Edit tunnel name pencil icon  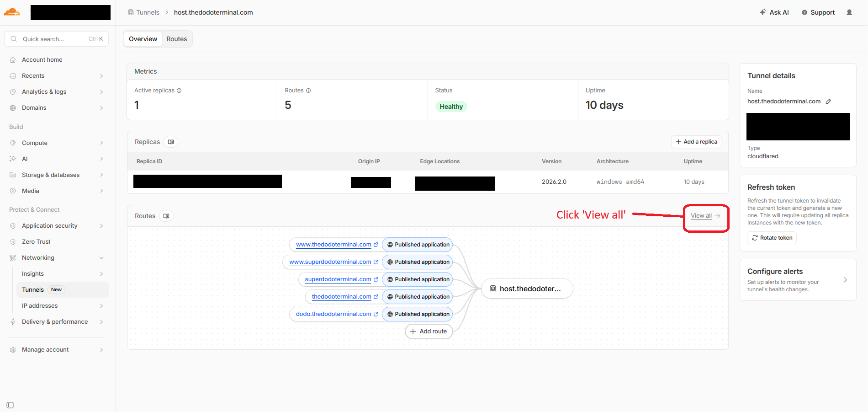pyautogui.click(x=828, y=102)
